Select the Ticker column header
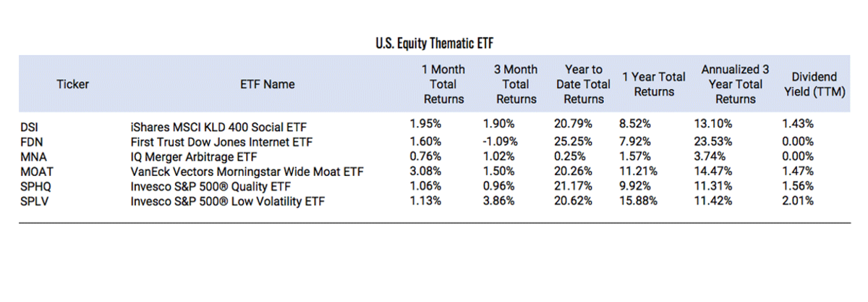This screenshot has height=302, width=868. [72, 84]
